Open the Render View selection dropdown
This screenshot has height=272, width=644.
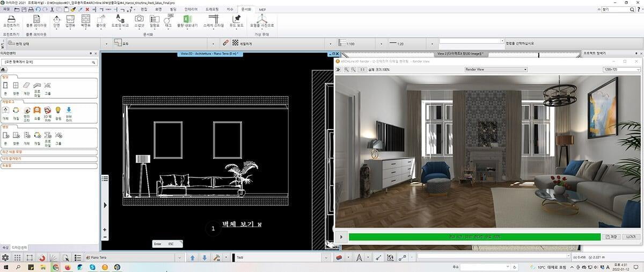click(x=496, y=69)
